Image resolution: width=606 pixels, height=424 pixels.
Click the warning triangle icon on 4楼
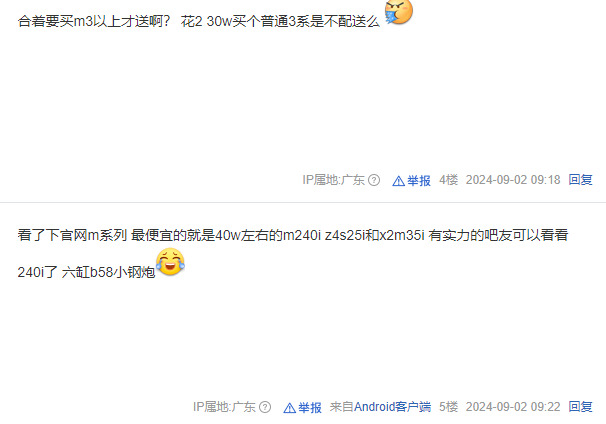point(398,181)
